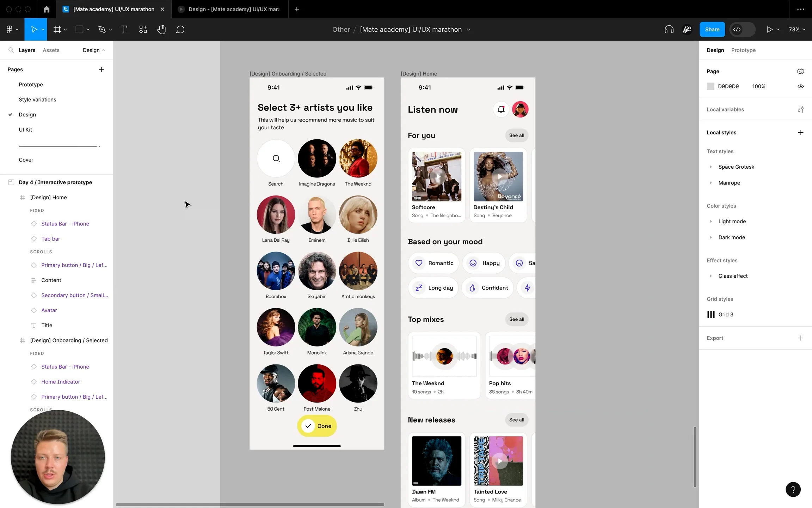The image size is (812, 508).
Task: Switch to the Prototype panel tab
Action: (743, 50)
